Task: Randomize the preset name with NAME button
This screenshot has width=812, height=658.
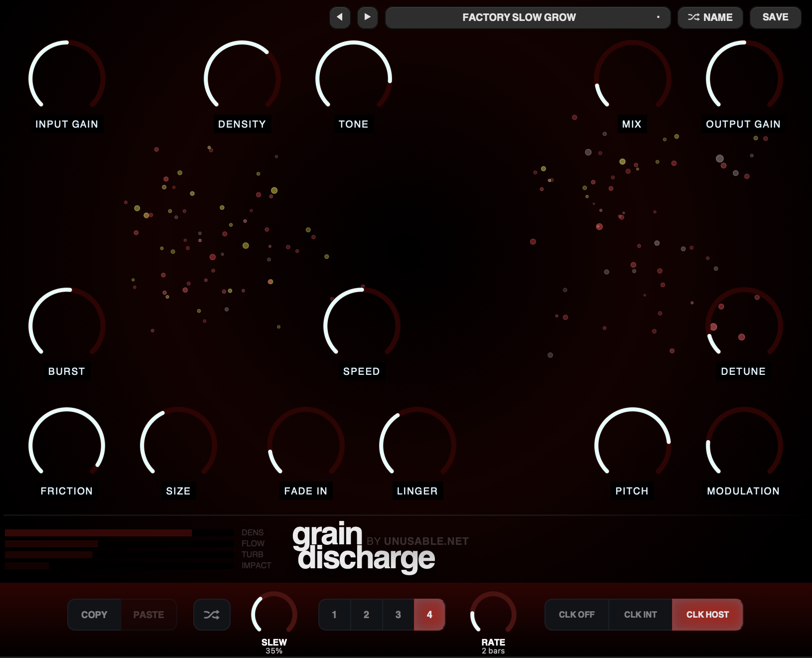Action: click(710, 17)
